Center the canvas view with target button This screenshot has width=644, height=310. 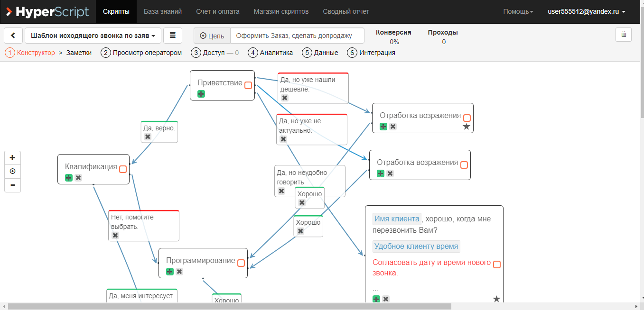12,171
